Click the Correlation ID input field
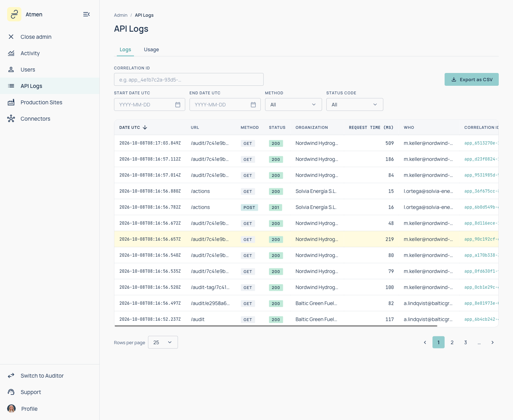This screenshot has height=420, width=513. click(189, 79)
